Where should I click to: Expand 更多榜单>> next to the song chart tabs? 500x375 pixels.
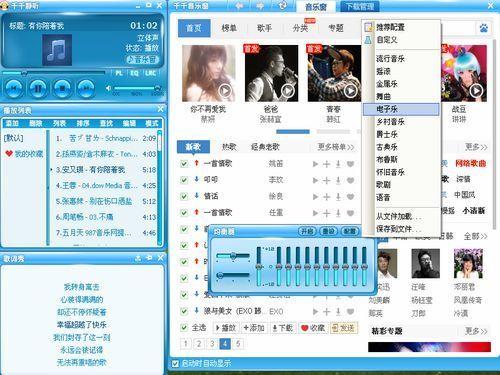click(336, 147)
